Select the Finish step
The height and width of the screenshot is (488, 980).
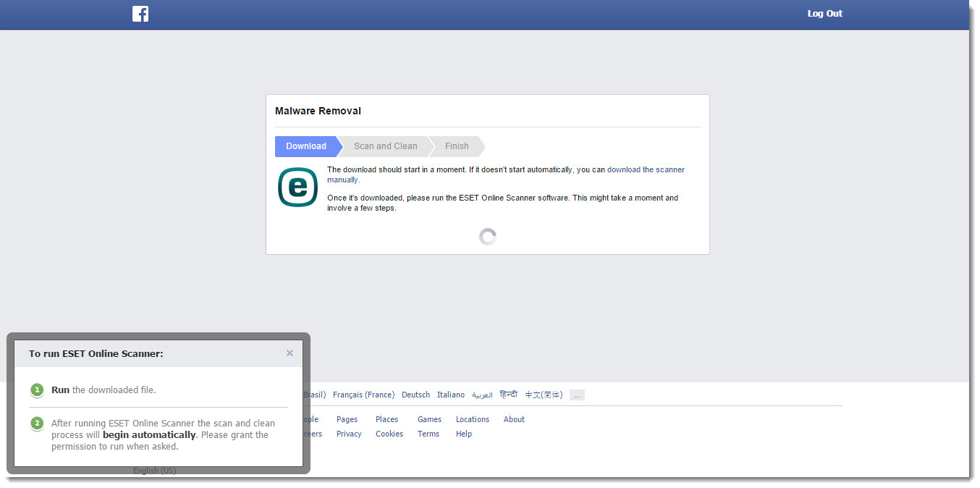tap(457, 146)
